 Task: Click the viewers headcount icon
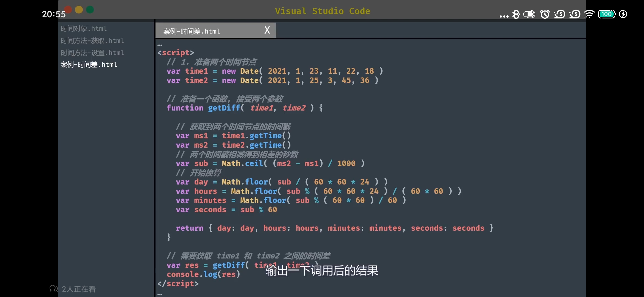click(x=53, y=289)
